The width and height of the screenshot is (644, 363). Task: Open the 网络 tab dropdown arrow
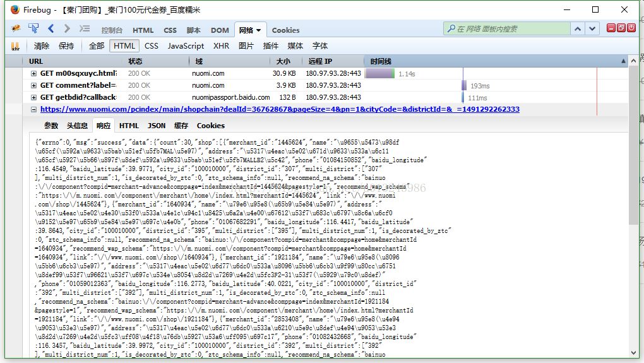coord(259,30)
